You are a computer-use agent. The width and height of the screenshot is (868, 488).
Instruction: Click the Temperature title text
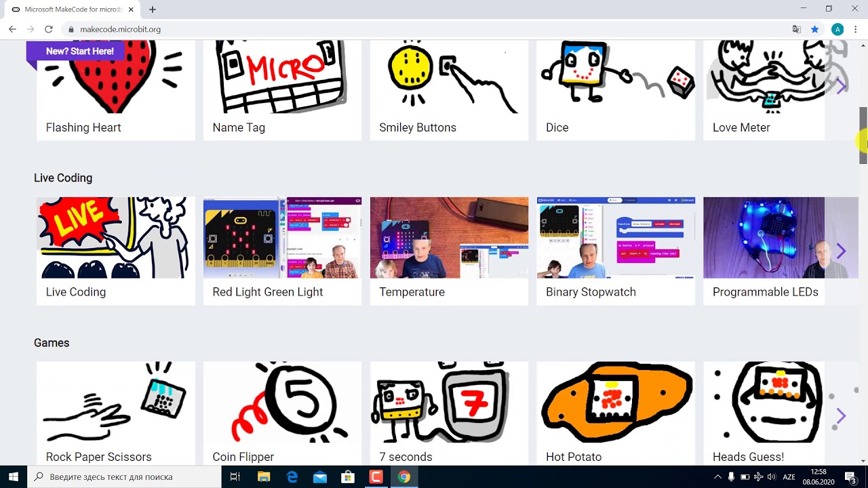(412, 292)
